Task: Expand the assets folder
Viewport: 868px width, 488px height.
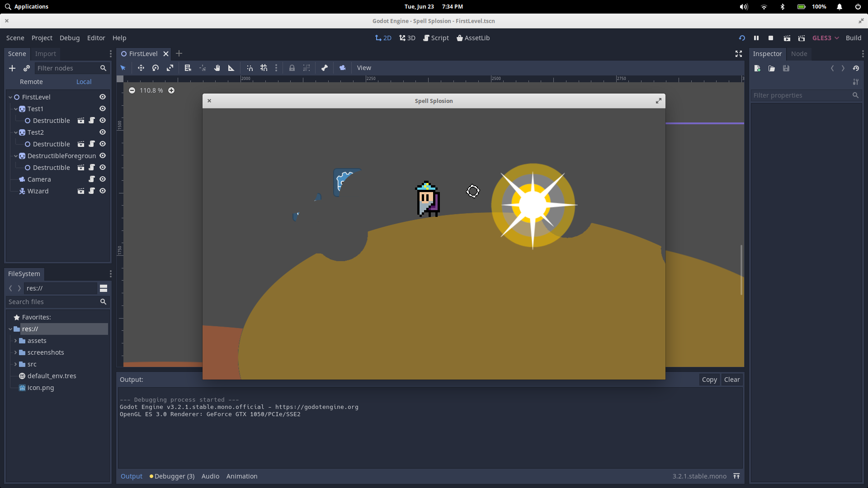Action: point(16,341)
